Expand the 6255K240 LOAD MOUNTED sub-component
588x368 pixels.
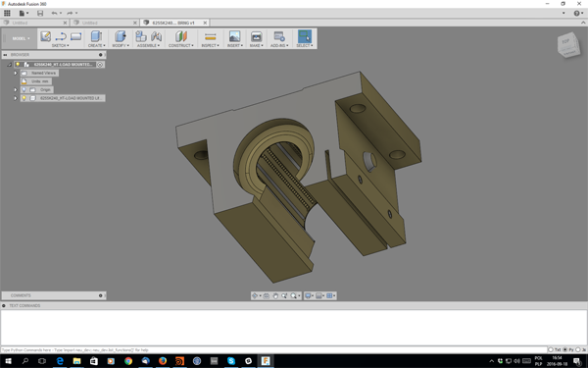[x=16, y=98]
